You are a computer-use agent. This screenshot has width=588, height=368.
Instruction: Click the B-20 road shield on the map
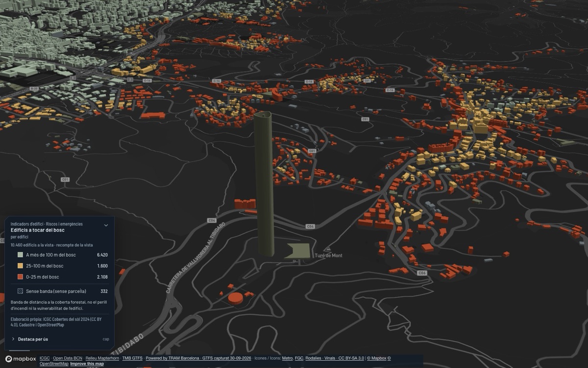pyautogui.click(x=33, y=89)
